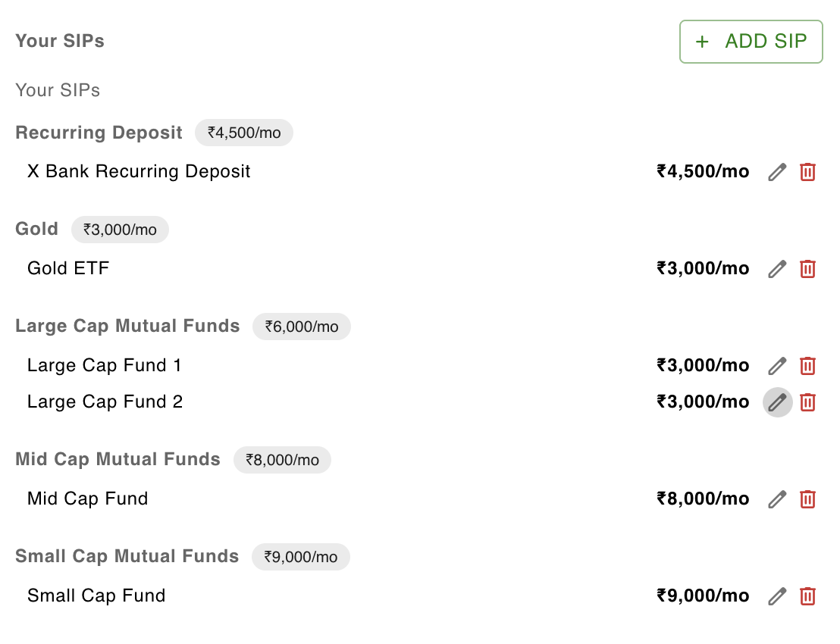Edit the Gold ETF SIP

click(x=777, y=269)
